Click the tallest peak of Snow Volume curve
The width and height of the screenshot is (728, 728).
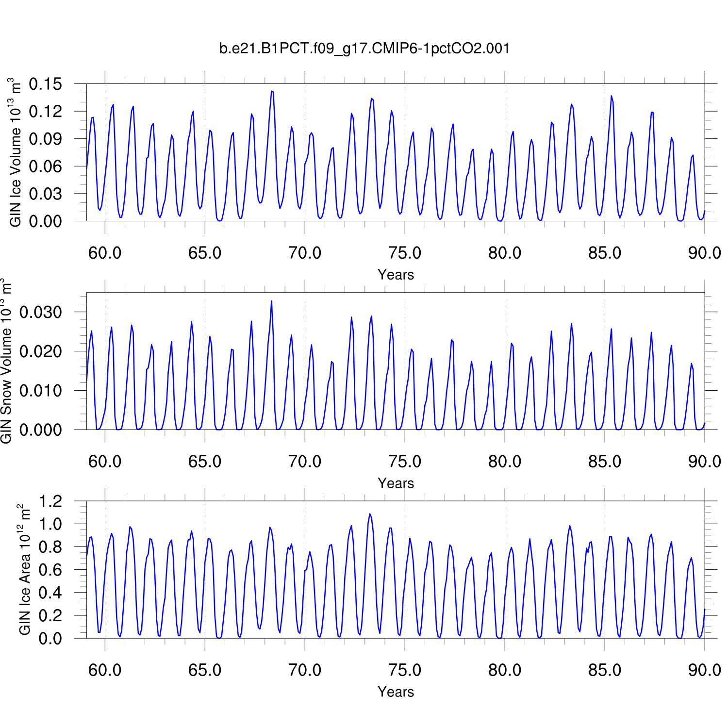point(271,301)
